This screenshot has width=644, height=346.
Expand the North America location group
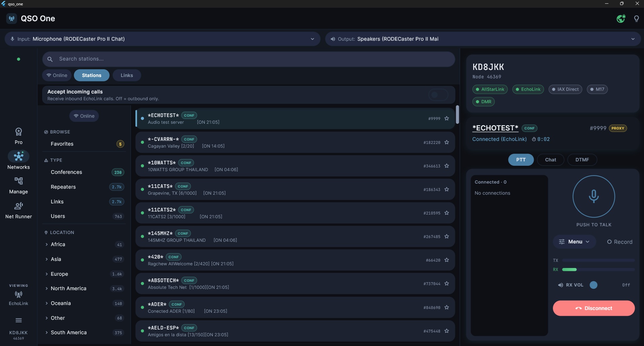click(x=84, y=289)
